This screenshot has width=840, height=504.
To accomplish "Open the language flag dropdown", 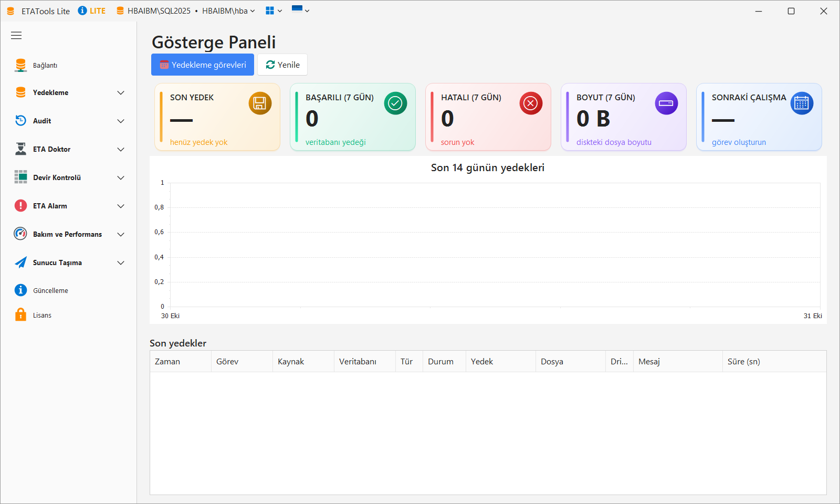I will (x=300, y=10).
